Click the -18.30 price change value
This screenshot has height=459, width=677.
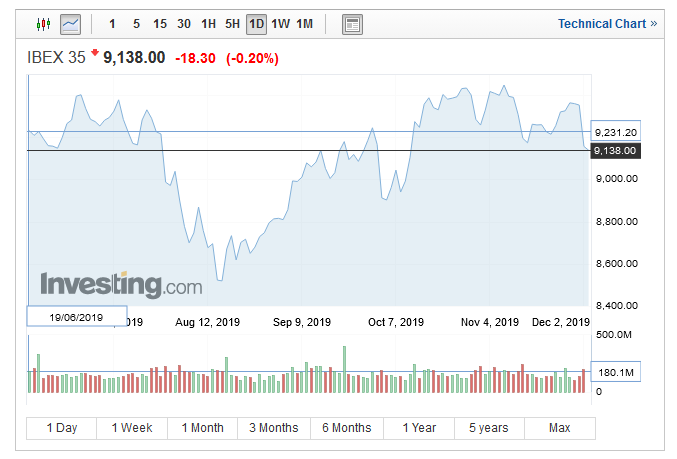[x=195, y=58]
